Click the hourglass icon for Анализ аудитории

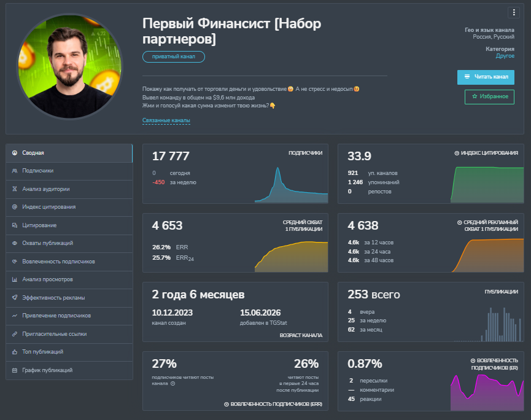(15, 189)
